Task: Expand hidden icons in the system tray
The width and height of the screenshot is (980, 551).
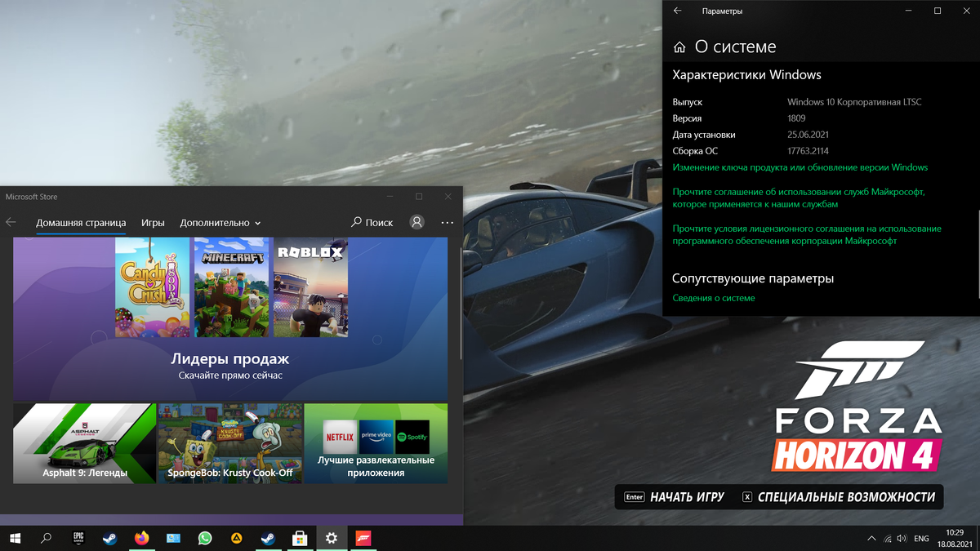Action: coord(871,538)
